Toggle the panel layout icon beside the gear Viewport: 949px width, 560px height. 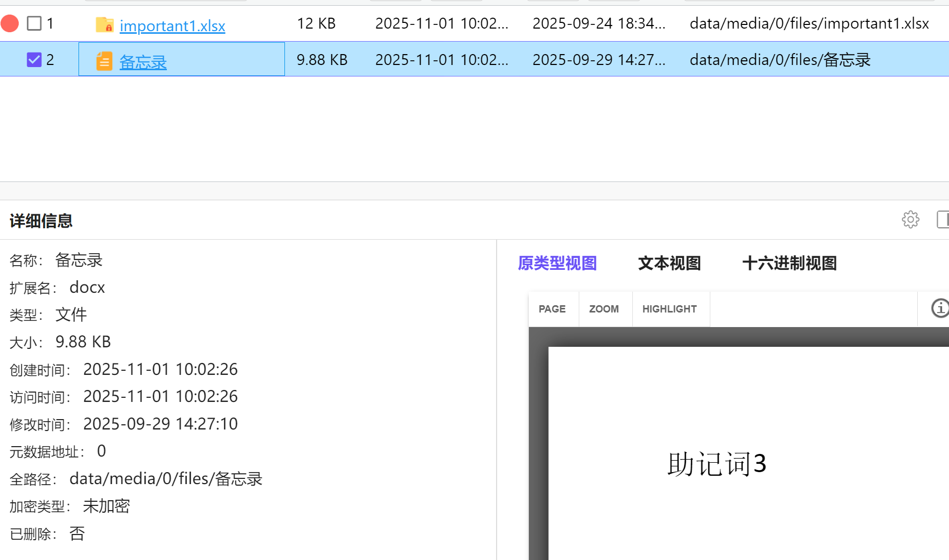click(942, 219)
